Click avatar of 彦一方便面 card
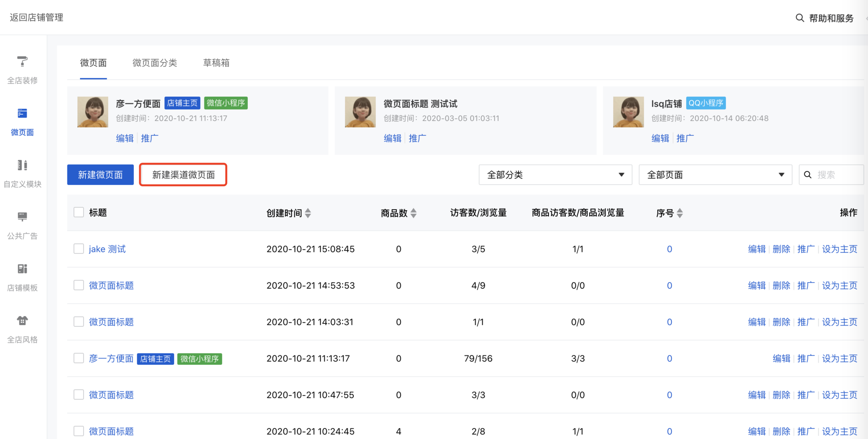 (93, 112)
